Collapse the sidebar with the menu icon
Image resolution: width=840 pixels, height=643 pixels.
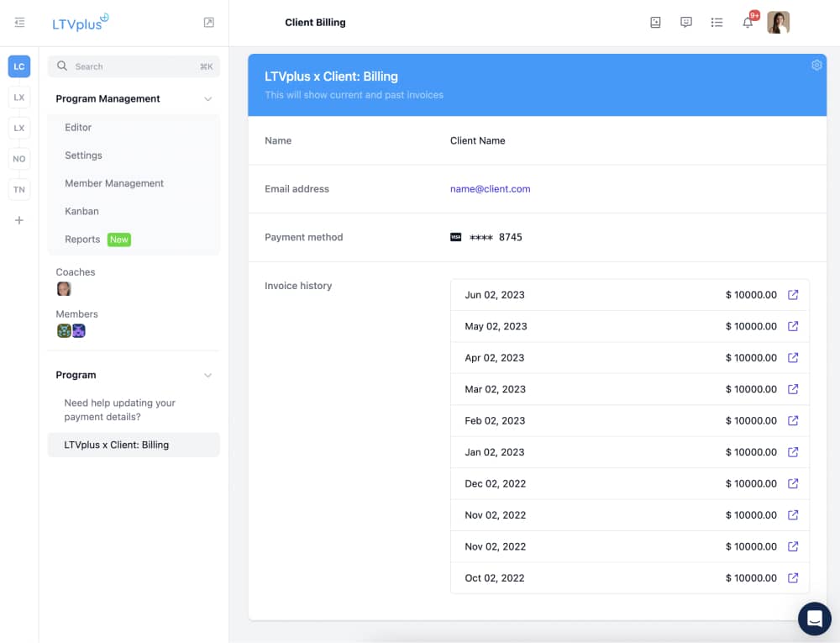click(20, 23)
